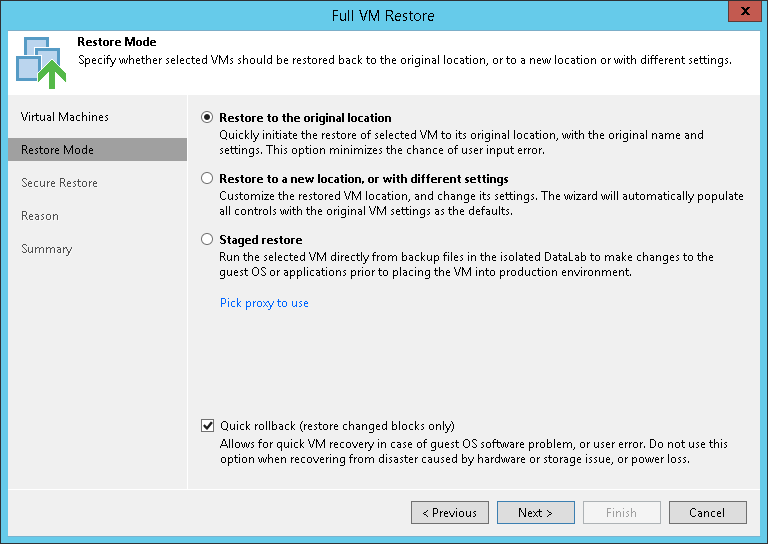
Task: Jump to the Reason step
Action: (x=40, y=216)
